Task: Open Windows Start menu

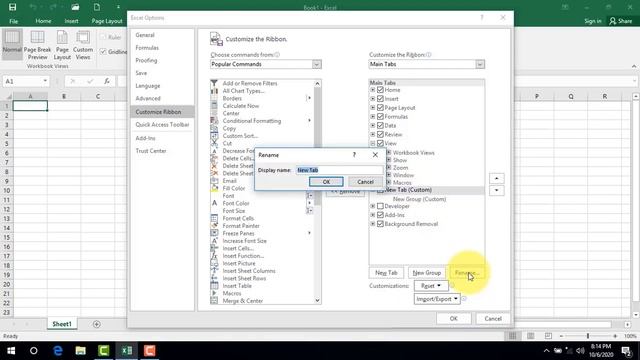Action: [x=11, y=351]
